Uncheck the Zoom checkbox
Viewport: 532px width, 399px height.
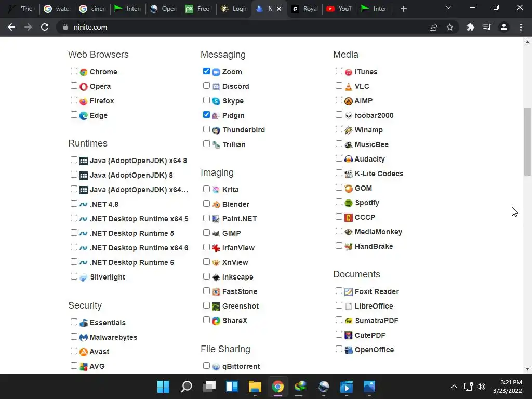click(206, 71)
